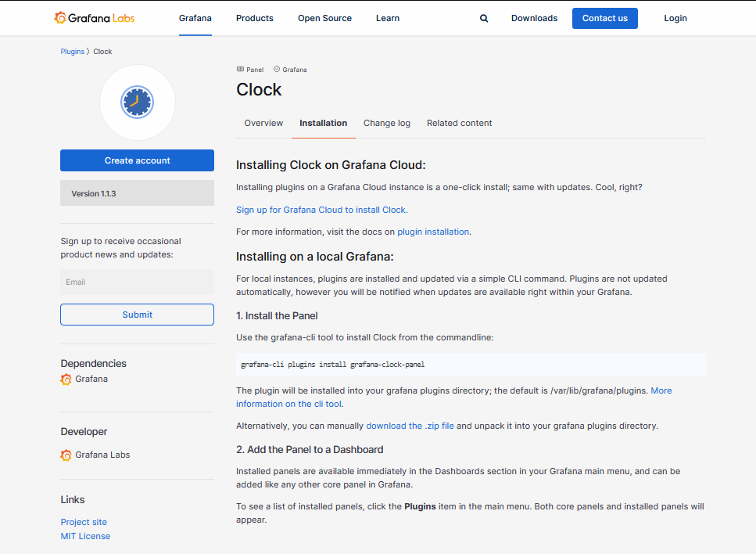
Task: Click the Grafana signed-by checkmark icon
Action: (277, 69)
